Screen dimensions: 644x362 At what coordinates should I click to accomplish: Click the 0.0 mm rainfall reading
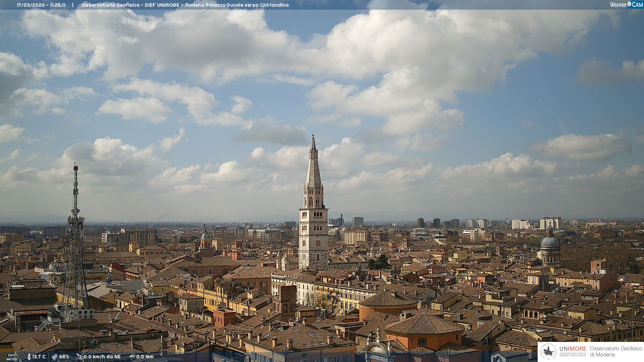tap(145, 357)
